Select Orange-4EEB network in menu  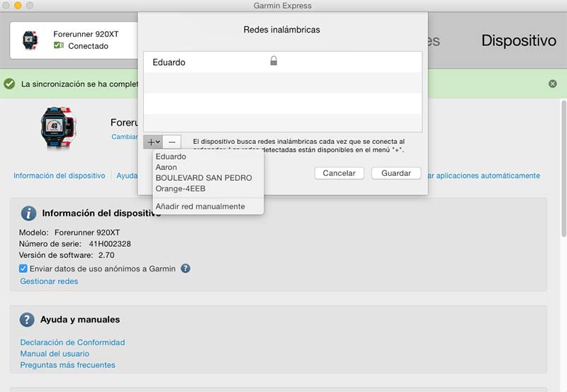coord(181,189)
